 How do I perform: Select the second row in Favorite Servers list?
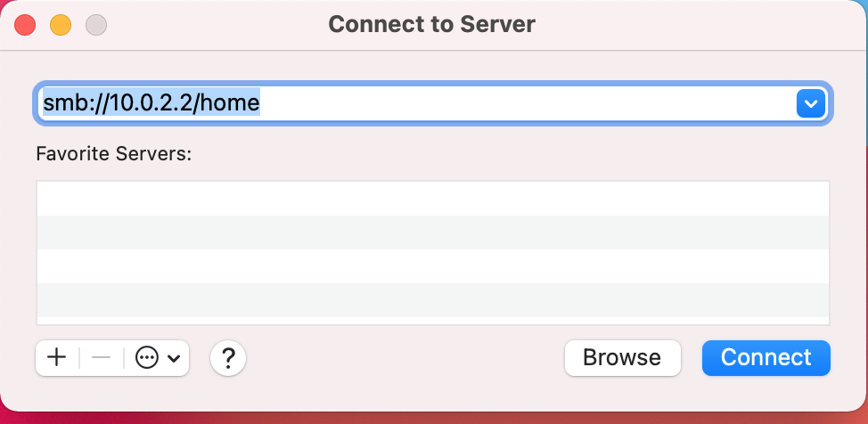[x=433, y=232]
